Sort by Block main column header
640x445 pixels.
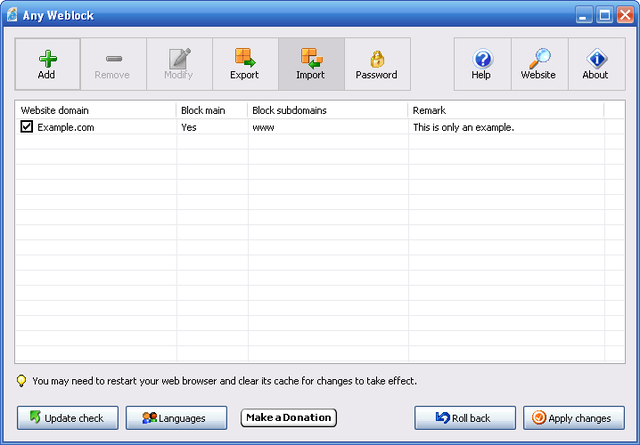[x=212, y=110]
